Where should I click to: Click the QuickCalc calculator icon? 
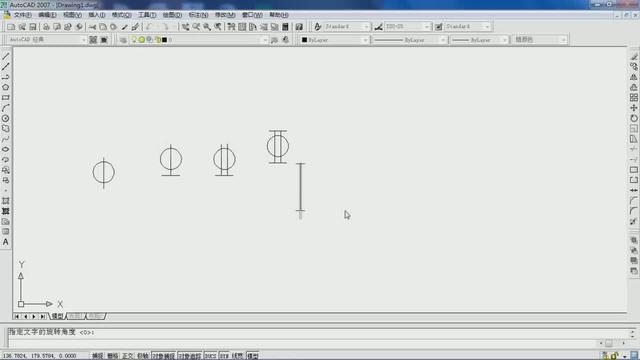point(285,27)
